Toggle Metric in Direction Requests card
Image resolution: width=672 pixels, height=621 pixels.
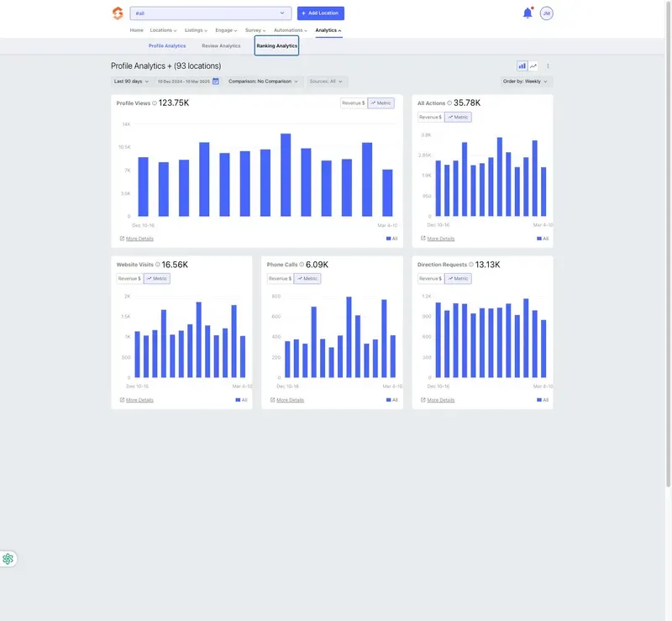(x=458, y=279)
